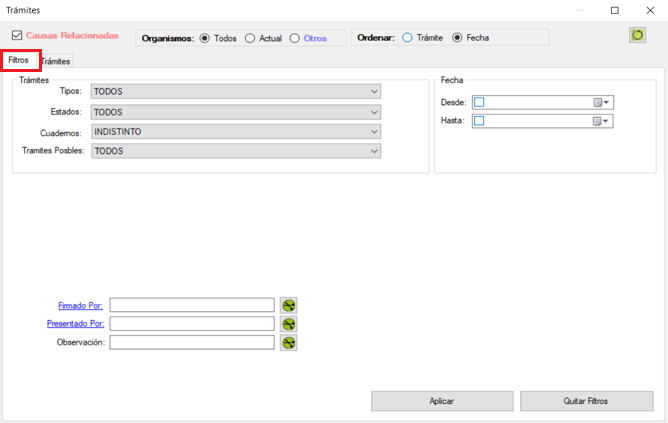Click the search icon beside Presentado Por field
The height and width of the screenshot is (423, 668).
(289, 324)
